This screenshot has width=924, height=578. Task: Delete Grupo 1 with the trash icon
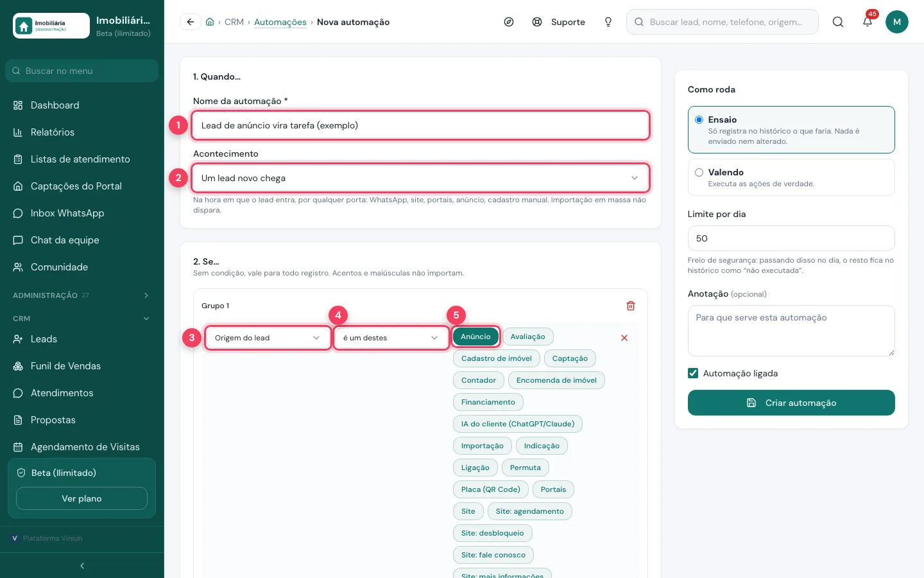click(631, 306)
